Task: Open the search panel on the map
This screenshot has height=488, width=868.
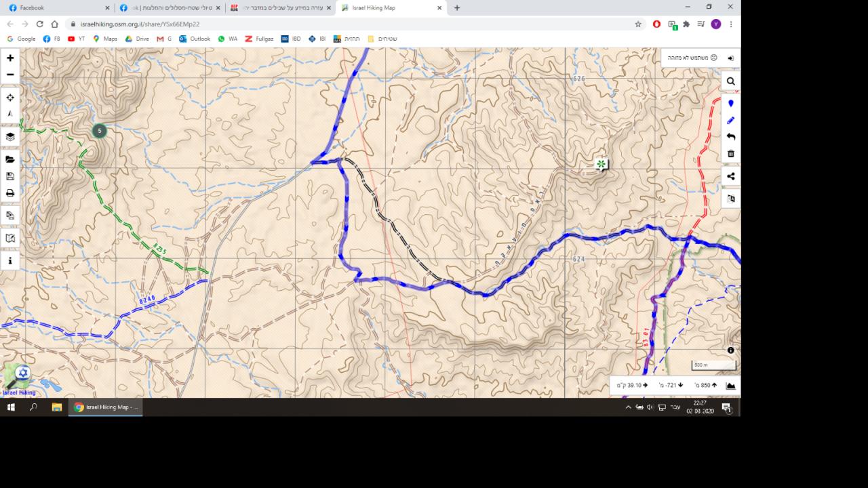Action: [730, 81]
